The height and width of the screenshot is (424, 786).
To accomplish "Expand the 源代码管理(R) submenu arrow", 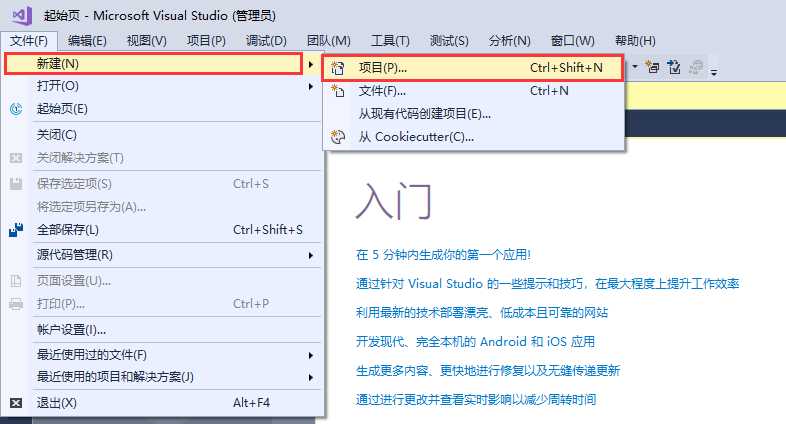I will coord(311,256).
